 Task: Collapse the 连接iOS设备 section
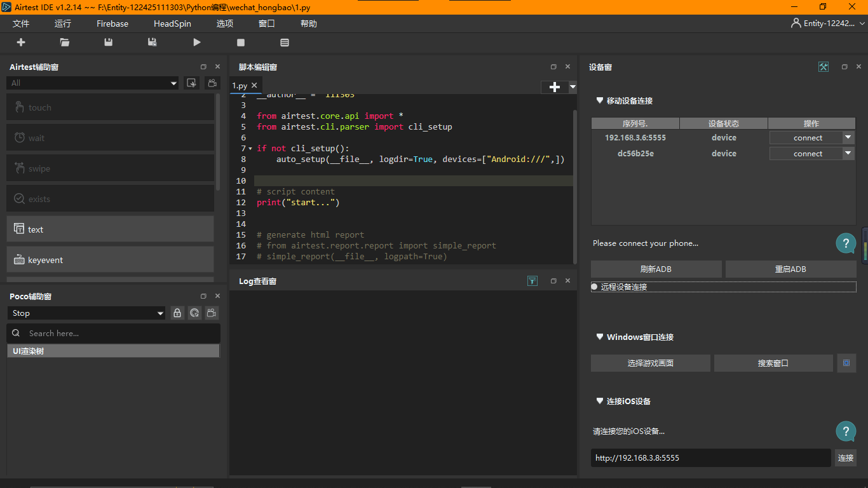[600, 401]
